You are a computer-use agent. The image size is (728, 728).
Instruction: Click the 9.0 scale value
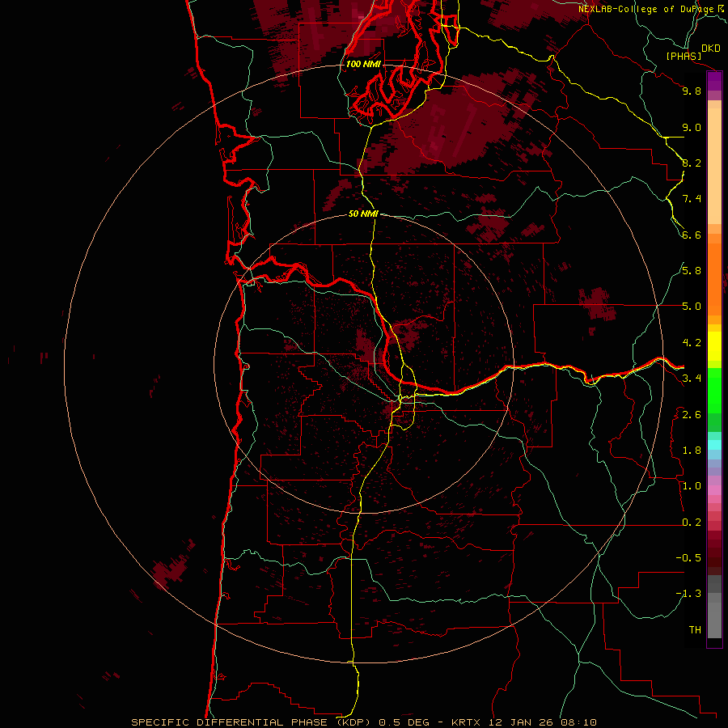click(692, 127)
